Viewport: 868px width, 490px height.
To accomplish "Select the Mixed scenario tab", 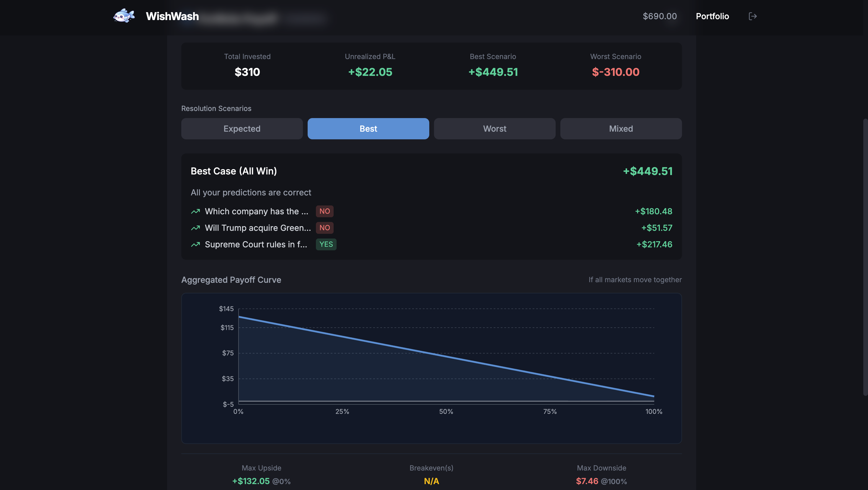I will click(x=621, y=129).
